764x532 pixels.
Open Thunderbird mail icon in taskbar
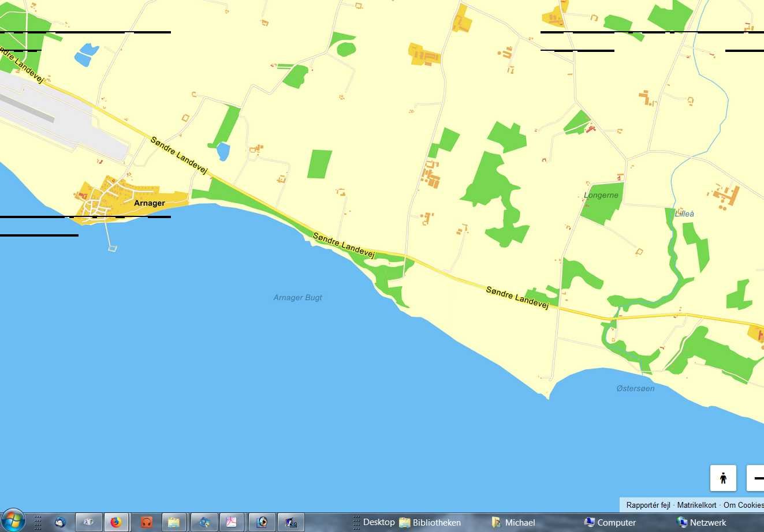coord(60,522)
